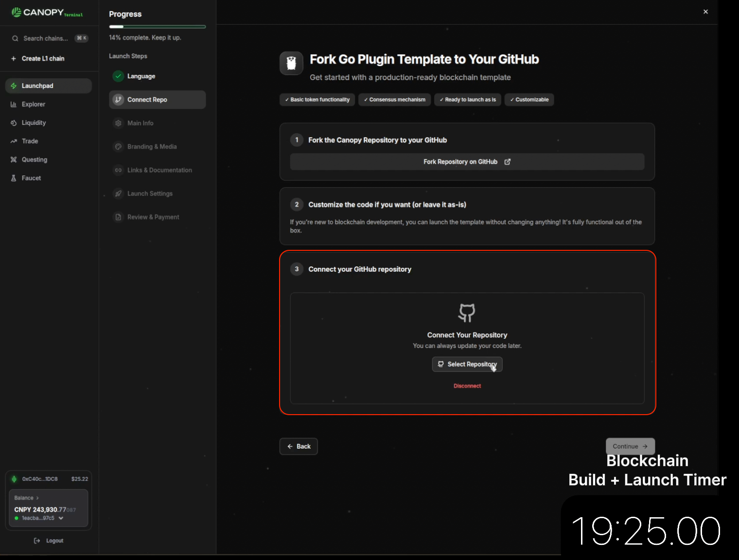The height and width of the screenshot is (560, 739).
Task: Click the Go gopher template icon
Action: 291,63
